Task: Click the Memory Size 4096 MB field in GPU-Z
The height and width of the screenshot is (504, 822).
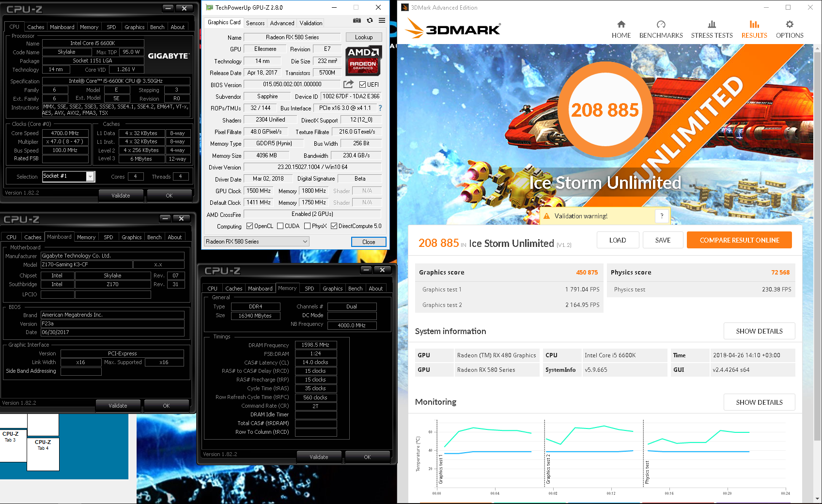Action: coord(266,155)
